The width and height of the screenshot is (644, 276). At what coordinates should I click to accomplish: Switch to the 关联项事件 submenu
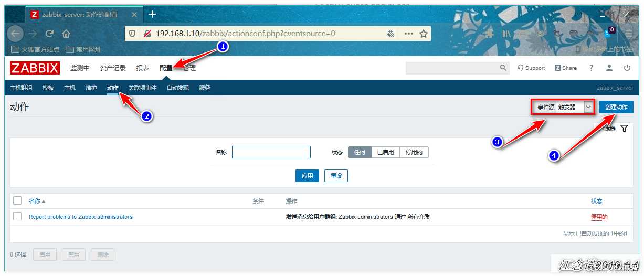(142, 88)
